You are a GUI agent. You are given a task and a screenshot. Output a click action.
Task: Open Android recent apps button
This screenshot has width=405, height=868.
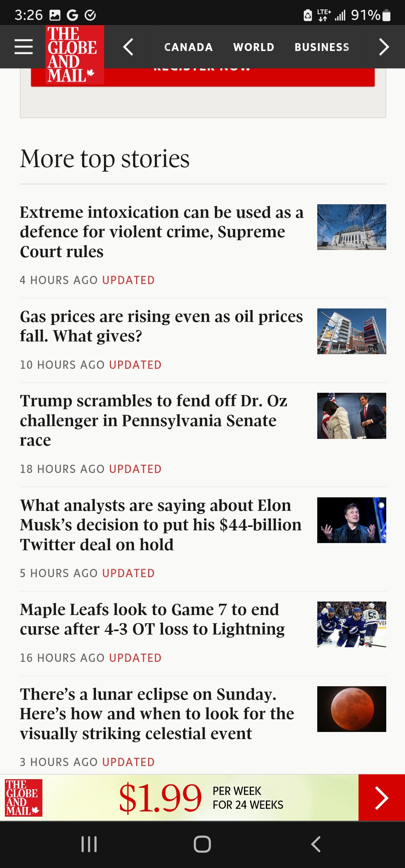(x=89, y=844)
